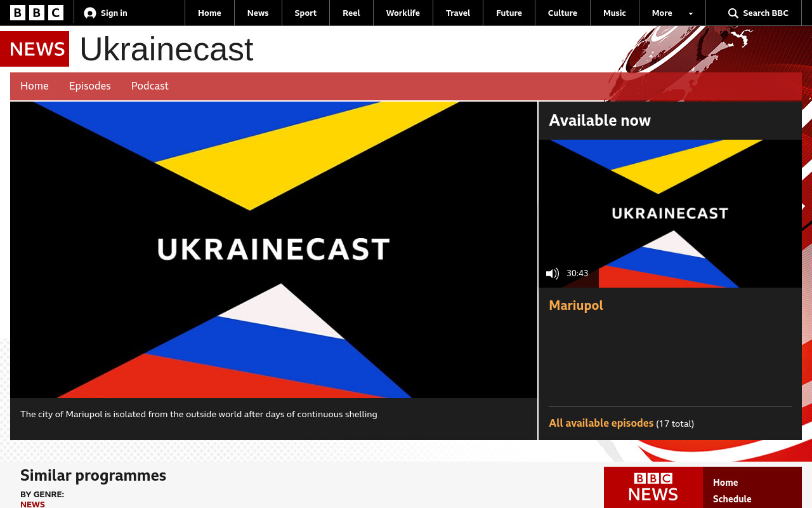Click the large Ukrainecast main image

[x=273, y=250]
